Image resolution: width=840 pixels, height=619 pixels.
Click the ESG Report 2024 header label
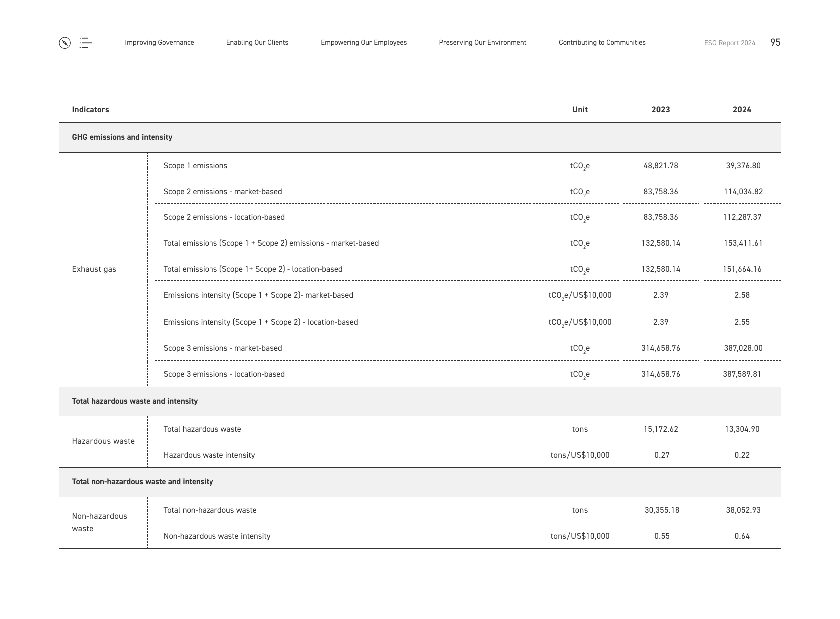[x=730, y=43]
